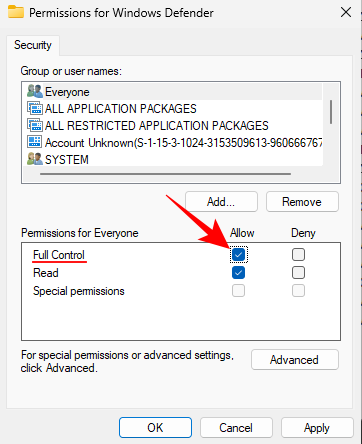
Task: Click the folder icon in title bar
Action: tap(16, 12)
